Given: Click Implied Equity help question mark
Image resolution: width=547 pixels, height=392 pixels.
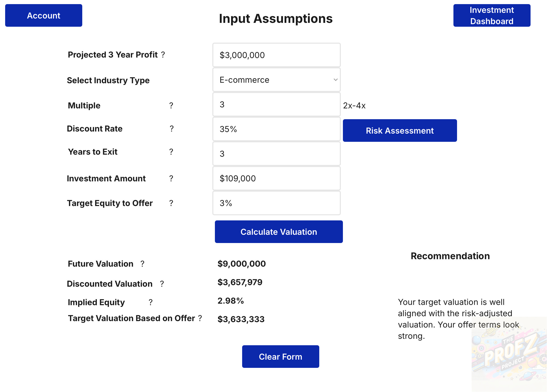Looking at the screenshot, I should (151, 302).
